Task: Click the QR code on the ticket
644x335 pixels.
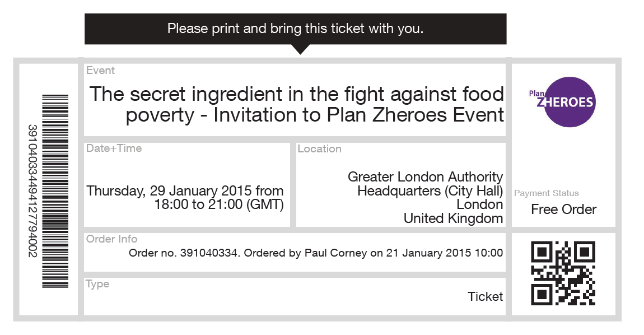Action: coord(563,273)
